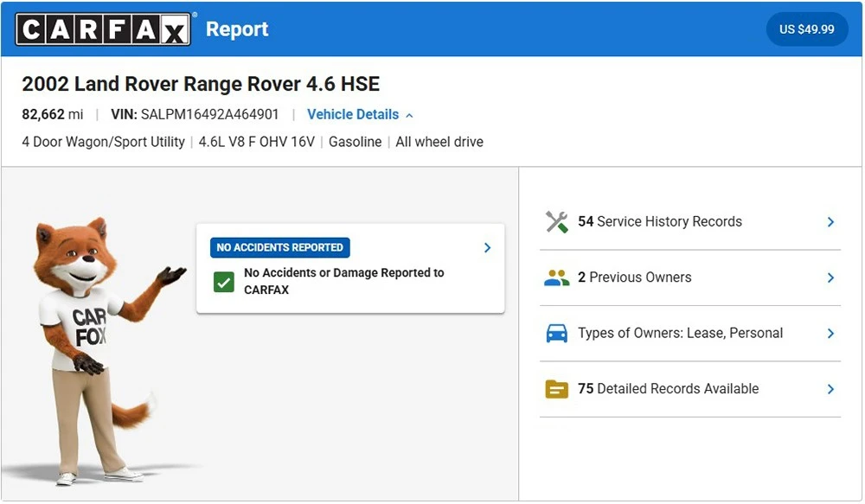Click the All wheel drive text
This screenshot has height=504, width=865.
pos(439,142)
